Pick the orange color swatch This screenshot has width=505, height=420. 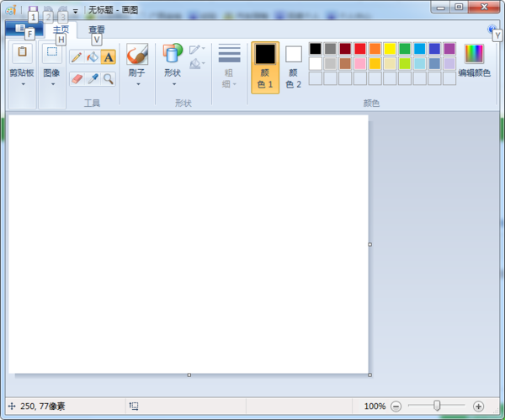(375, 49)
